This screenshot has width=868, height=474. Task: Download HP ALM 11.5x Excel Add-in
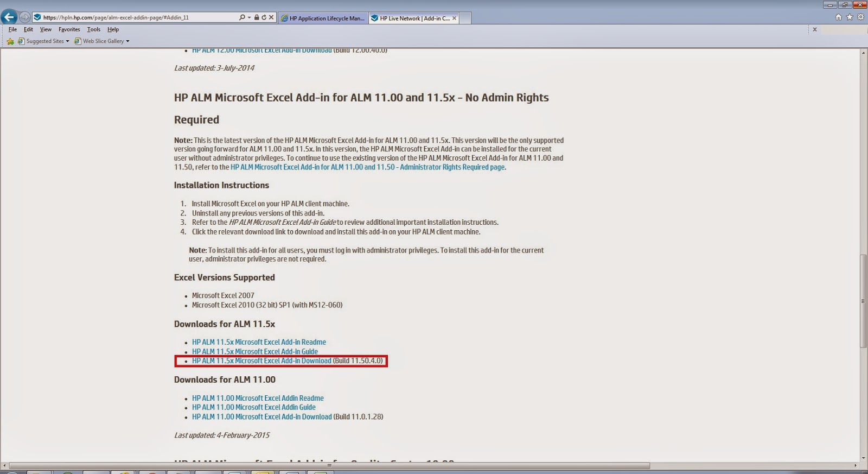tap(261, 361)
